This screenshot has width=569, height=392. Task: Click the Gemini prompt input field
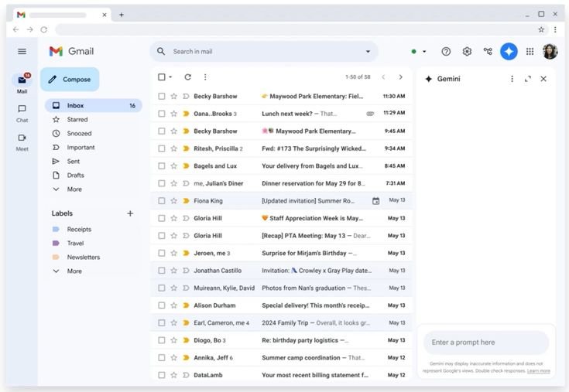pyautogui.click(x=485, y=343)
